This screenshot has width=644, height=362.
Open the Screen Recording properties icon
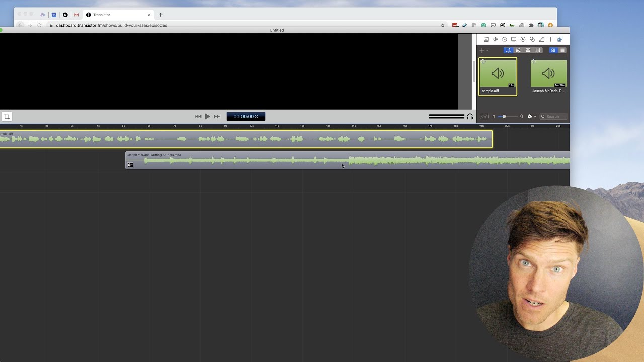[x=514, y=39]
